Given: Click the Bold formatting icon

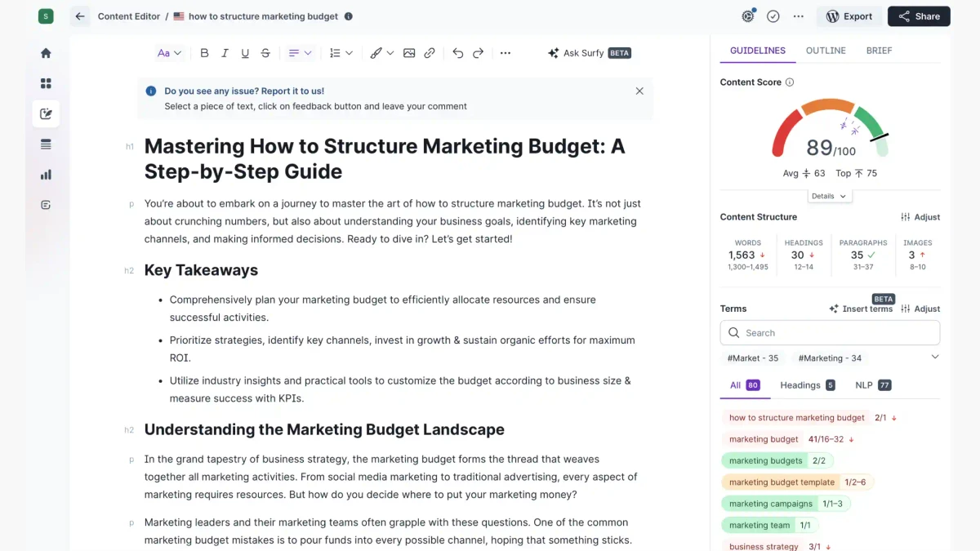Looking at the screenshot, I should pos(204,53).
